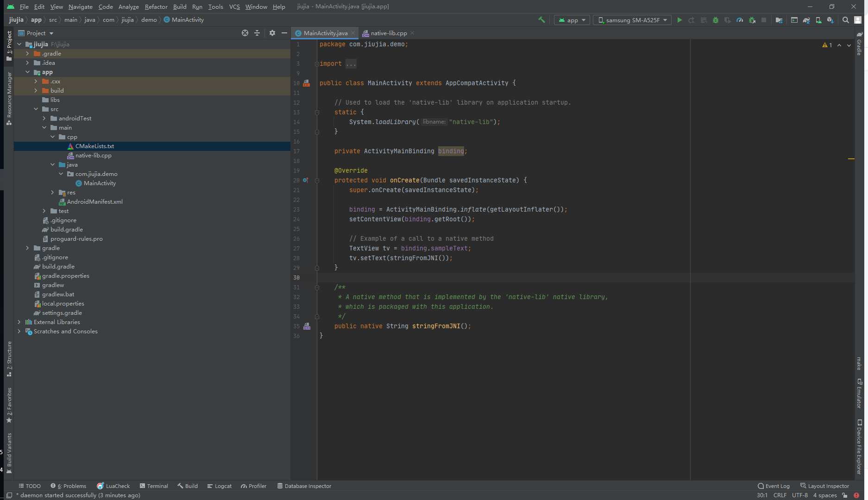This screenshot has width=868, height=500.
Task: Switch to the native-lib.cpp editor tab
Action: 388,33
